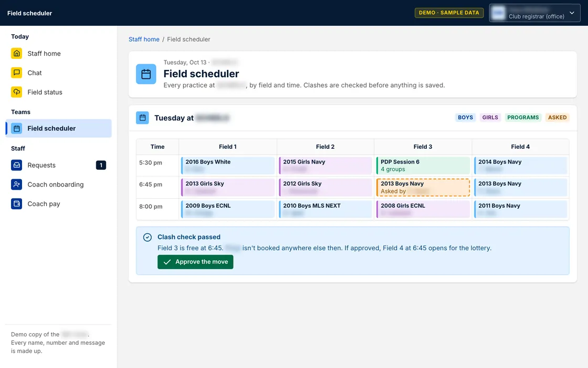
Task: Select Field scheduler in the sidebar
Action: click(58, 128)
